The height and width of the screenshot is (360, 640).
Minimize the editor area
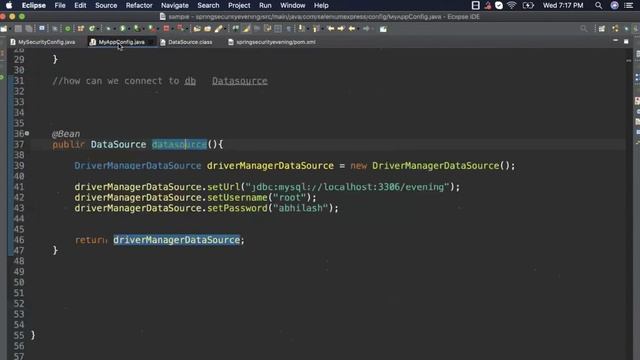(616, 41)
